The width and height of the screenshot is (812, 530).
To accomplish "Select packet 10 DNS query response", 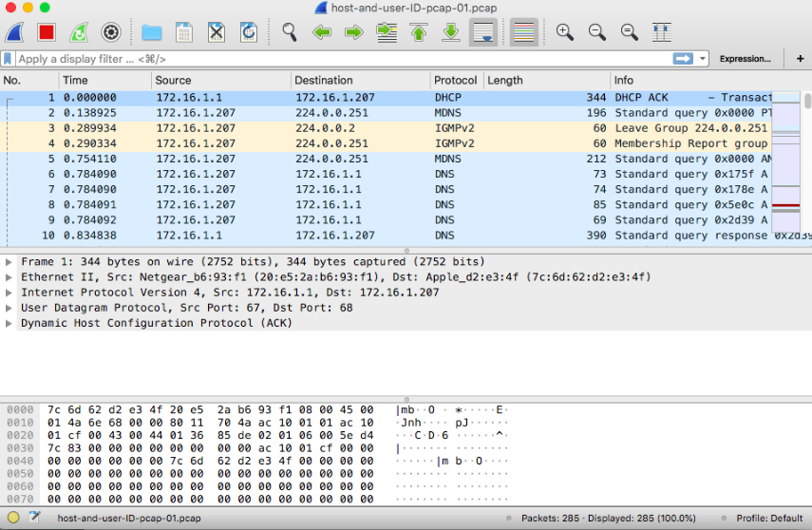I will tap(386, 236).
